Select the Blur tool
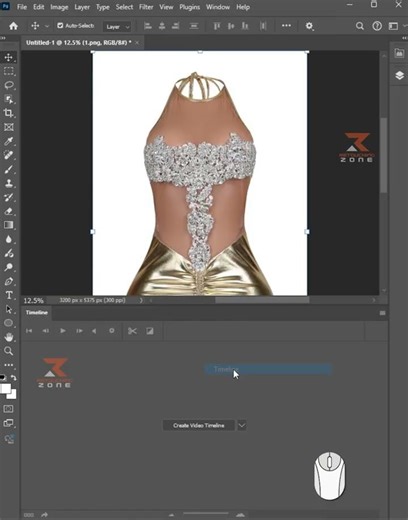 click(9, 239)
